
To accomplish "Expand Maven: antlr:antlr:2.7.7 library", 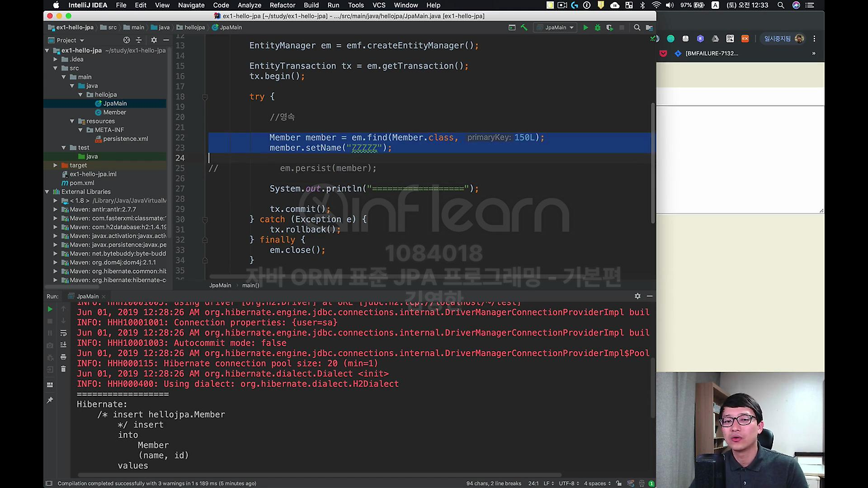I will pyautogui.click(x=56, y=209).
